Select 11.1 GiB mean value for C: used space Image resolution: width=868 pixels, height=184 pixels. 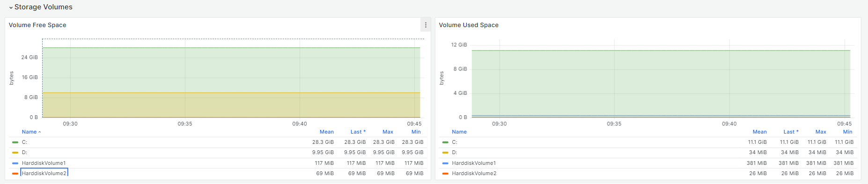click(x=758, y=142)
